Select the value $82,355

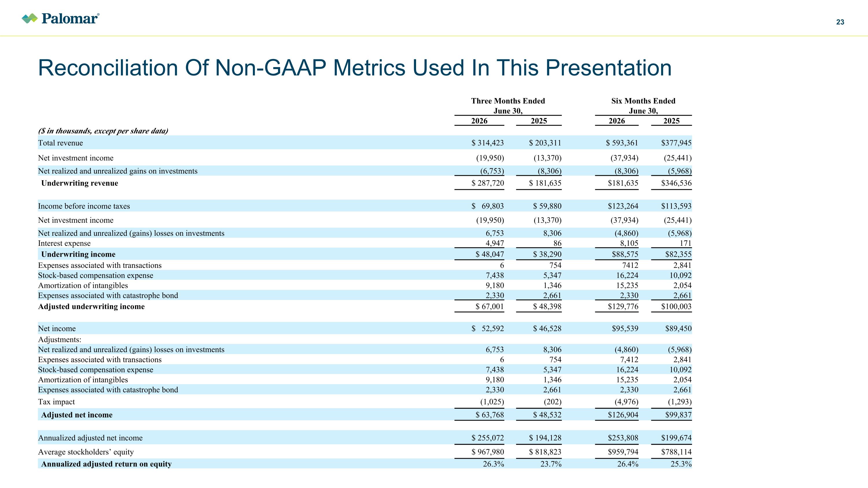[678, 254]
